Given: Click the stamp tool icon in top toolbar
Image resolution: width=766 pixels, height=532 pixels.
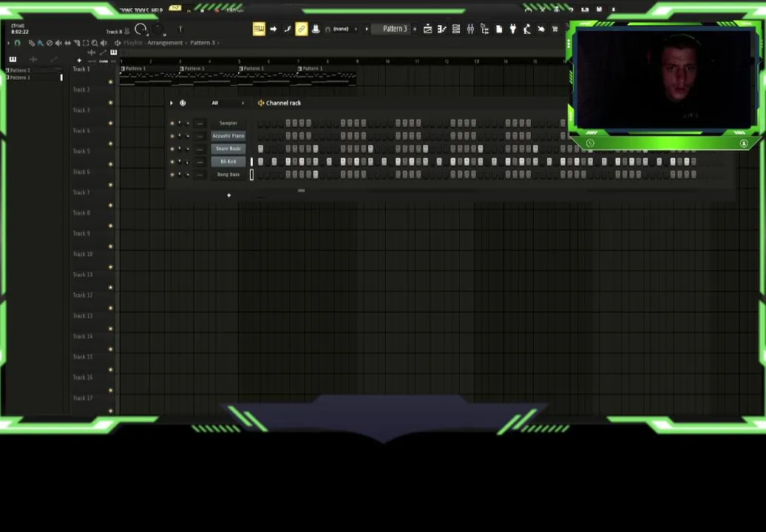Looking at the screenshot, I should [316, 30].
